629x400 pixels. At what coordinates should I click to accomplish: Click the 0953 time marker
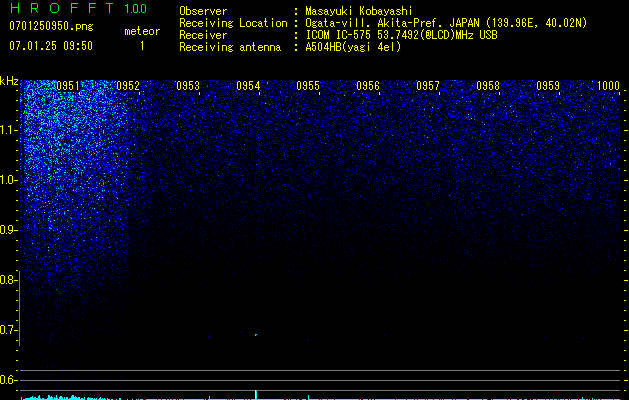188,86
